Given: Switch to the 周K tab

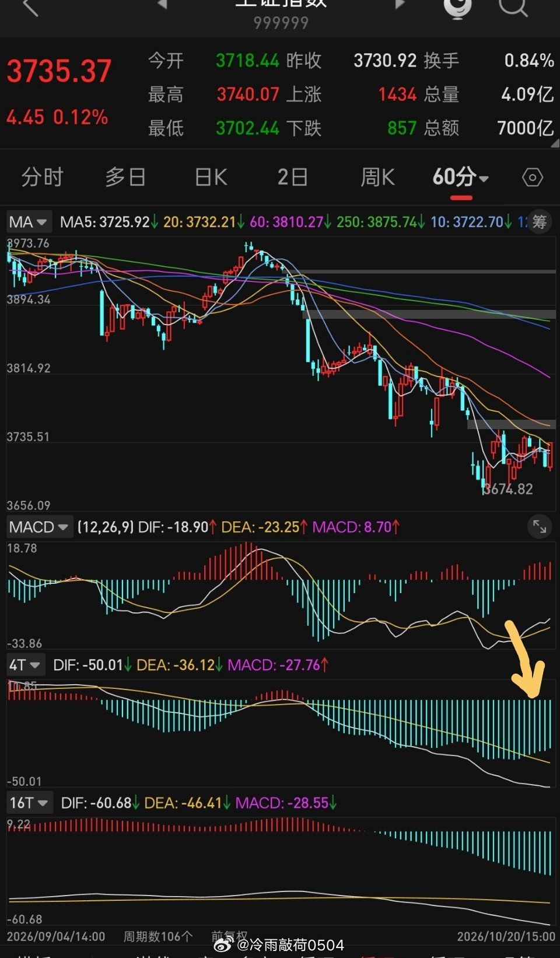Looking at the screenshot, I should coord(377,177).
